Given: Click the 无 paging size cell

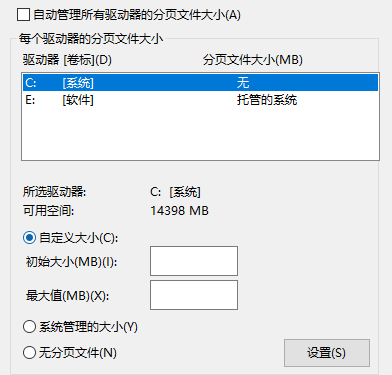Looking at the screenshot, I should 243,83.
